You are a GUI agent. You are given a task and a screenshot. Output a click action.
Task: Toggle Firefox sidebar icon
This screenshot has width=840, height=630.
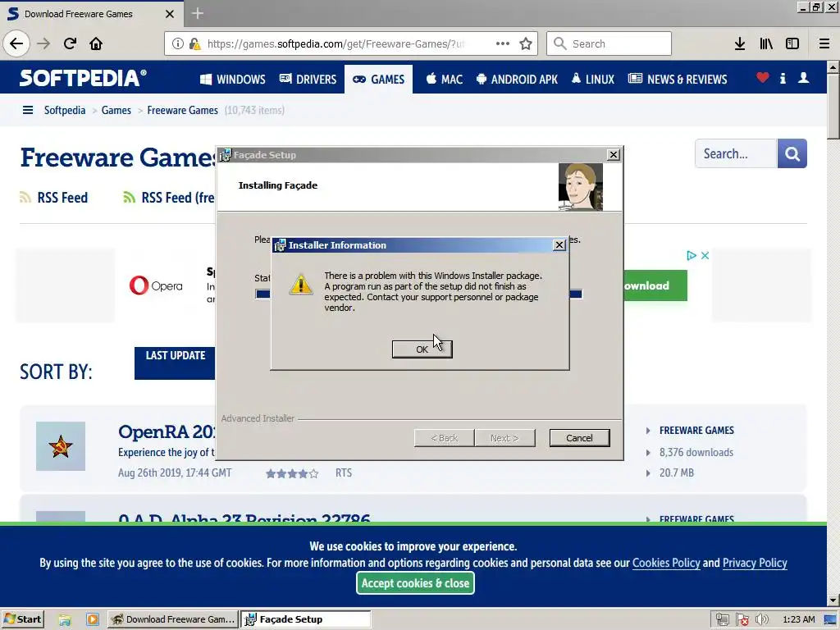[792, 43]
